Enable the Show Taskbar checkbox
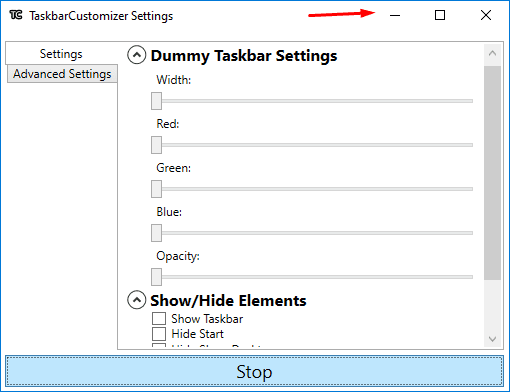 (159, 318)
